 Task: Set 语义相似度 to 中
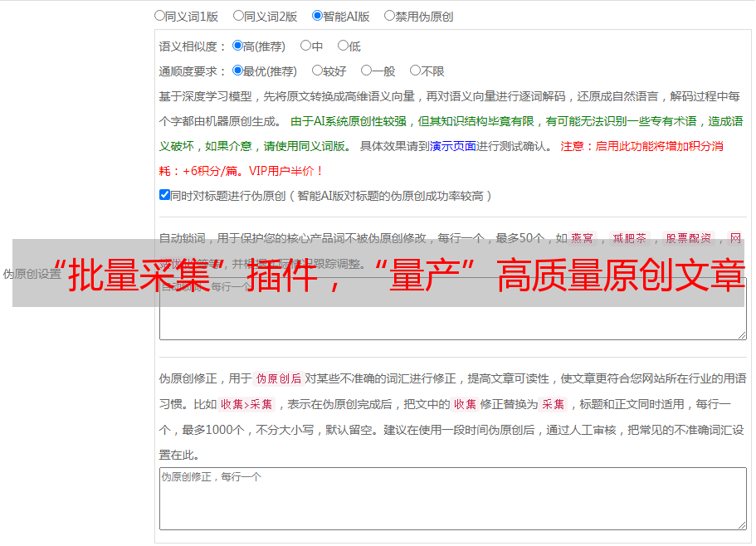pos(305,46)
